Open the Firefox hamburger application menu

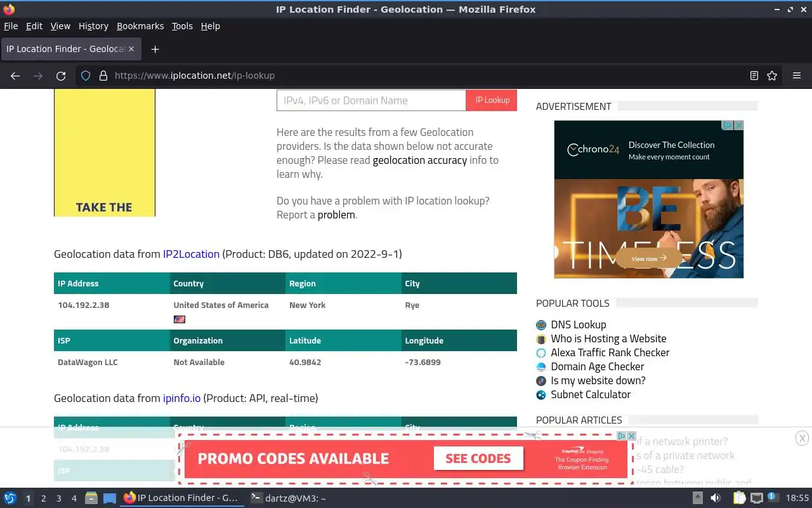[x=797, y=76]
